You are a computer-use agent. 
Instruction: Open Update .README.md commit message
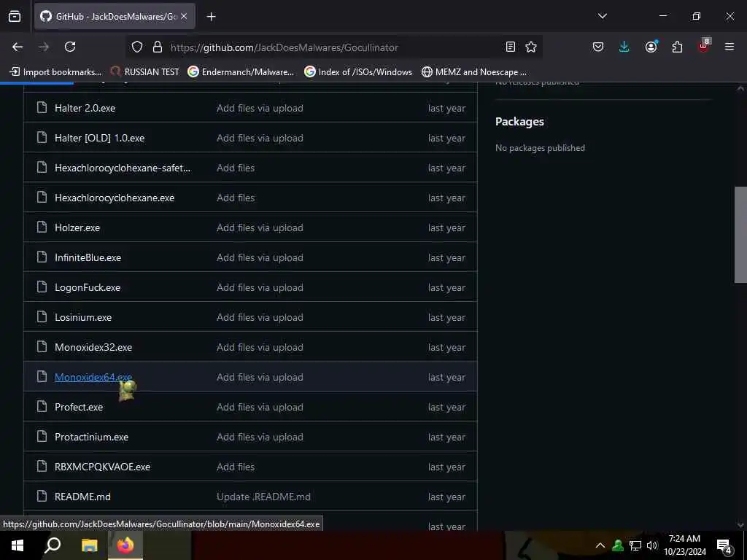click(263, 497)
